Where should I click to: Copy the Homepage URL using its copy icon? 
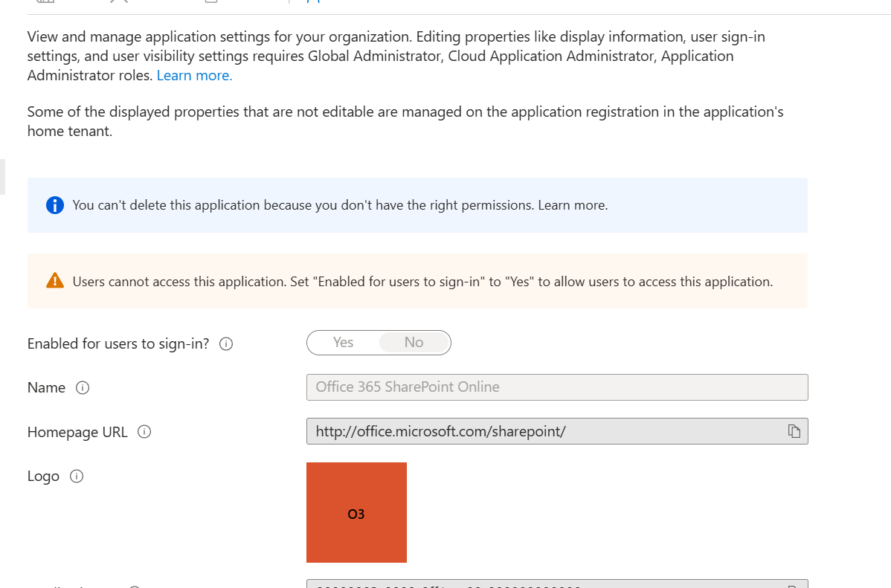pyautogui.click(x=795, y=431)
